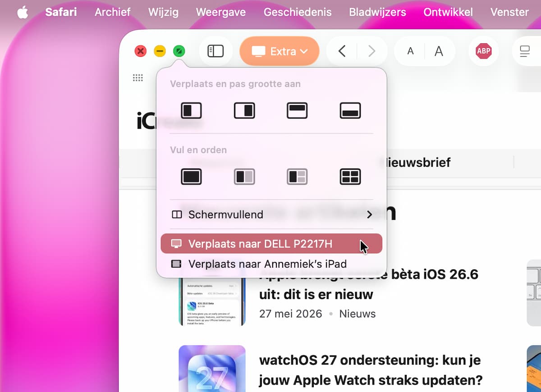Tile window to right half
541x392 pixels.
coord(244,110)
